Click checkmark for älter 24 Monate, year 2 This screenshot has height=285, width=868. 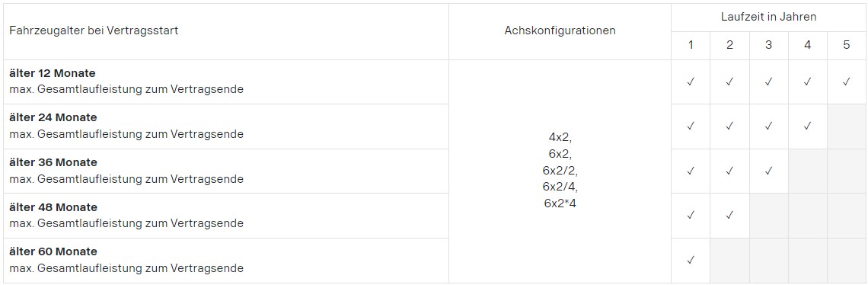(729, 126)
